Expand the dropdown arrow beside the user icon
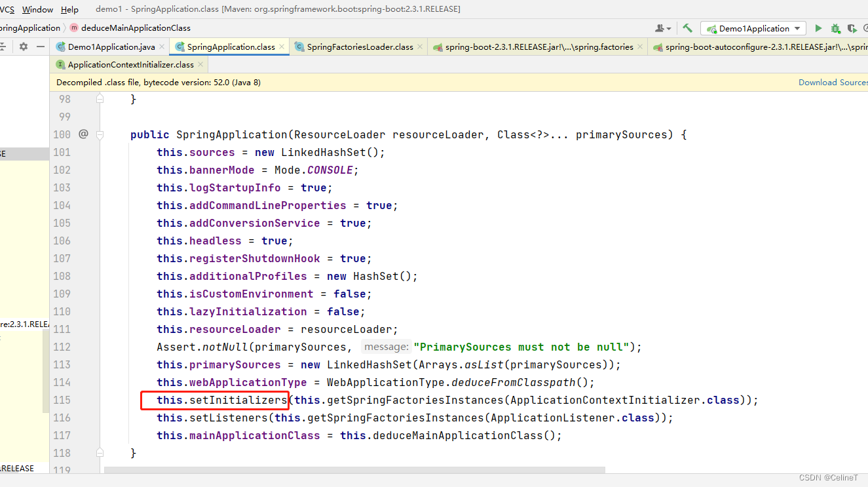 [669, 28]
